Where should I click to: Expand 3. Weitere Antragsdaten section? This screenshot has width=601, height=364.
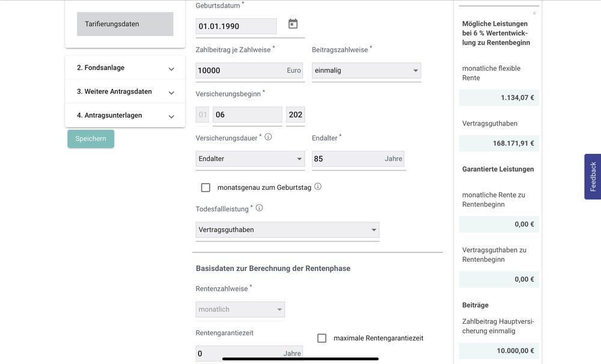pyautogui.click(x=125, y=92)
